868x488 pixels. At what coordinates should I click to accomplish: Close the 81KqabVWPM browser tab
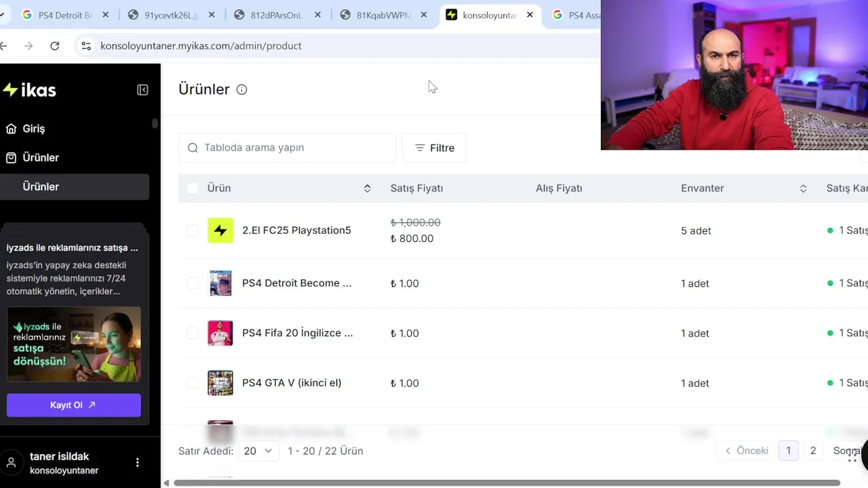(x=424, y=15)
